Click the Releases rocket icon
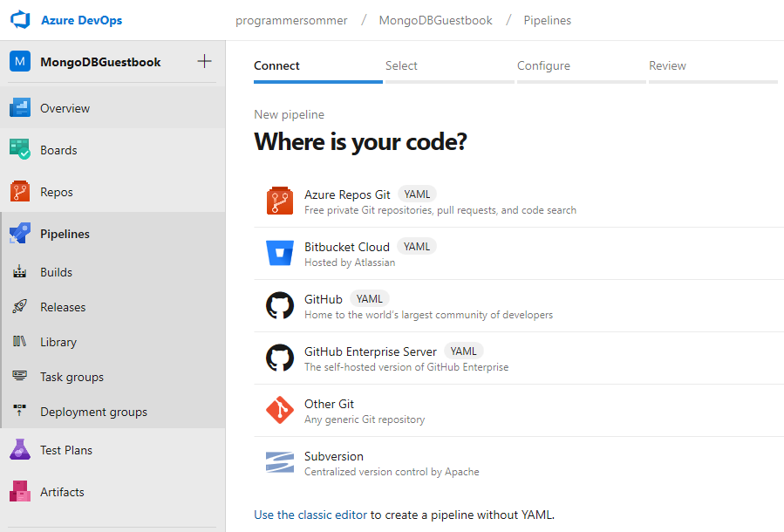Viewport: 784px width, 532px height. tap(20, 307)
